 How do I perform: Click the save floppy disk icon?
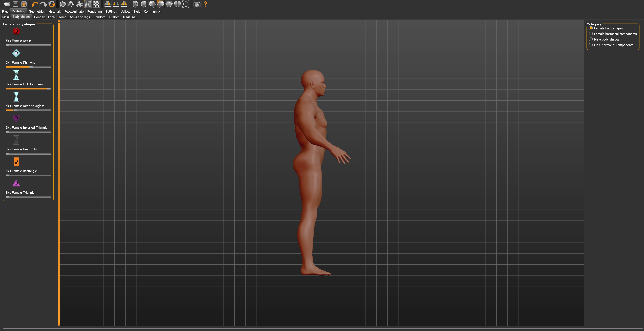pyautogui.click(x=15, y=4)
